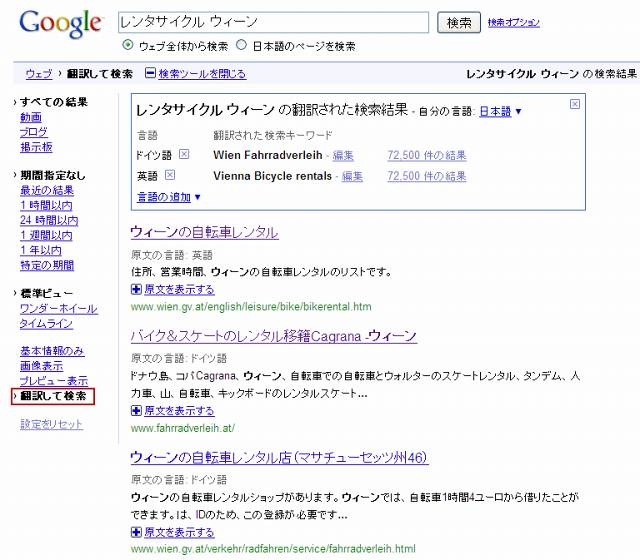Close the translated search results box
640x560 pixels.
tap(574, 104)
